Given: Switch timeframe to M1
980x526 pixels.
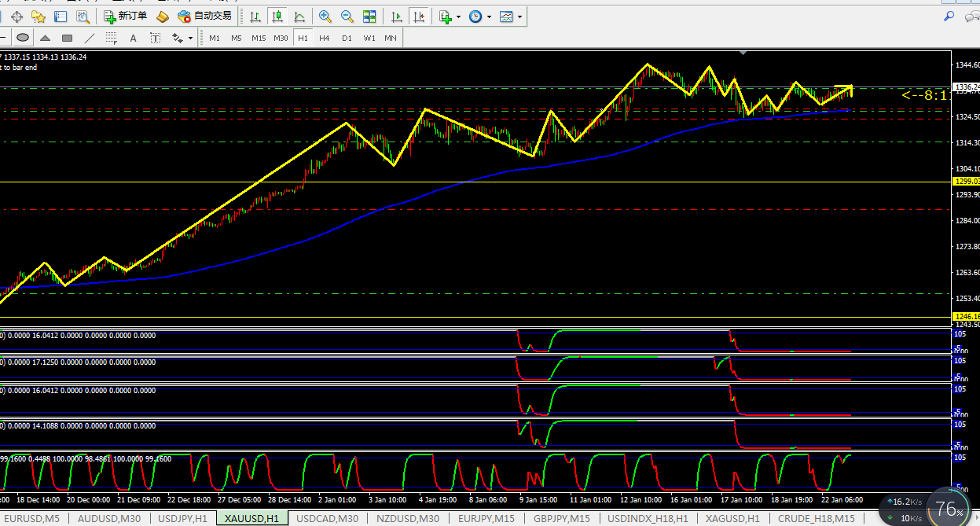Looking at the screenshot, I should pos(215,38).
